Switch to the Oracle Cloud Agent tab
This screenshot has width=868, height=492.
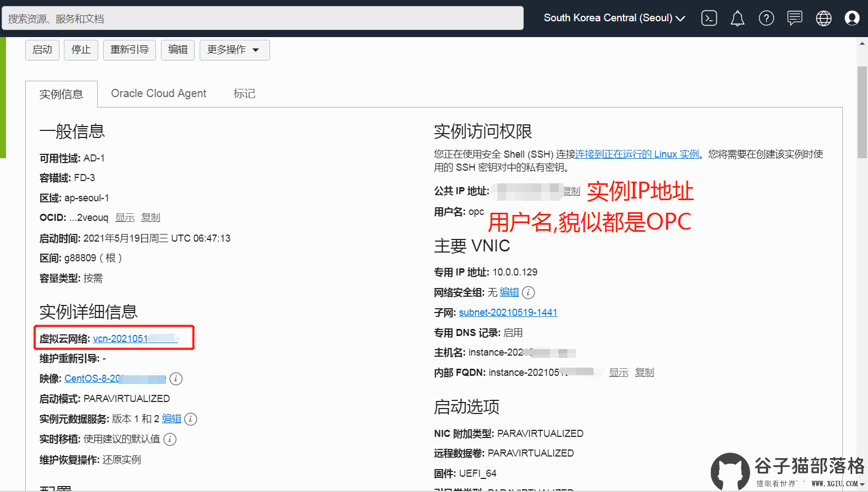point(159,93)
